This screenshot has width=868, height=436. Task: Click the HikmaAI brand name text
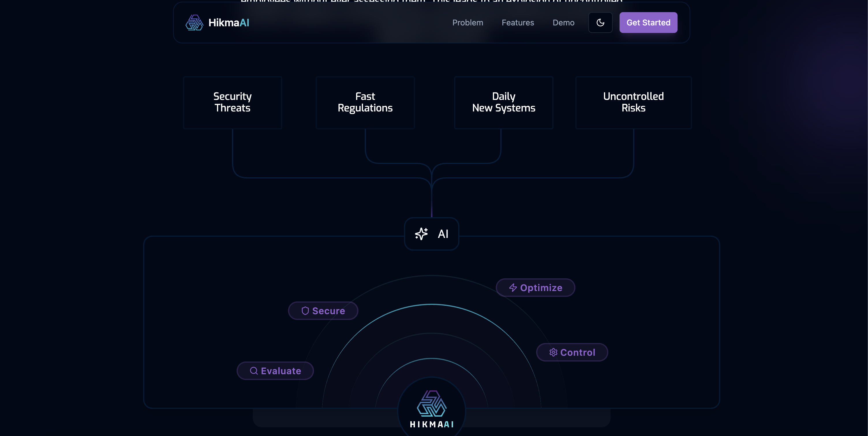[229, 23]
